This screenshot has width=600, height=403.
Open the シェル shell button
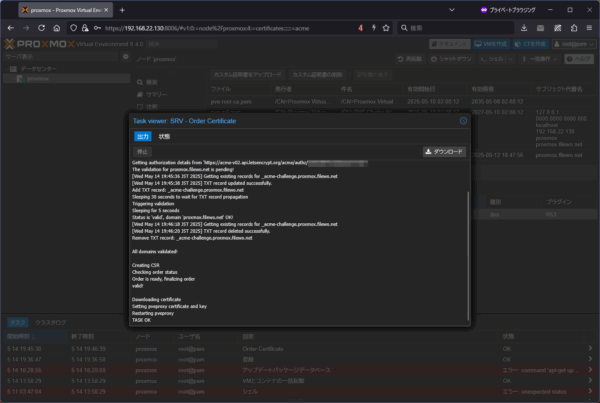point(492,59)
